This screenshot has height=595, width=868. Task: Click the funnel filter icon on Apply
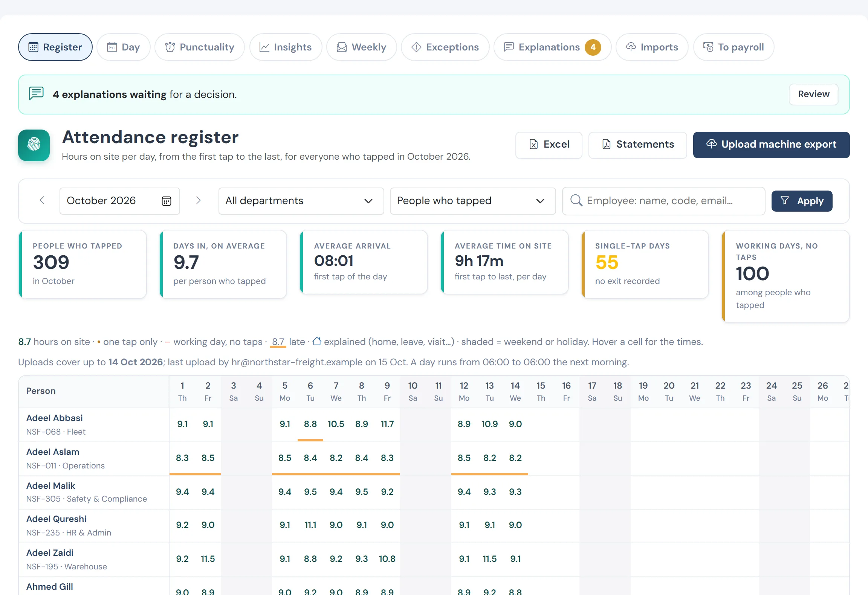tap(785, 200)
